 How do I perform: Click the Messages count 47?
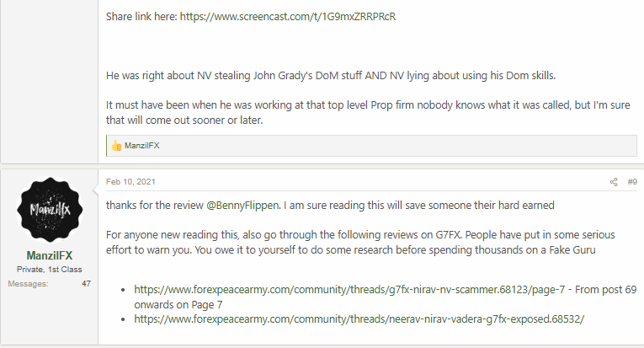pyautogui.click(x=86, y=283)
